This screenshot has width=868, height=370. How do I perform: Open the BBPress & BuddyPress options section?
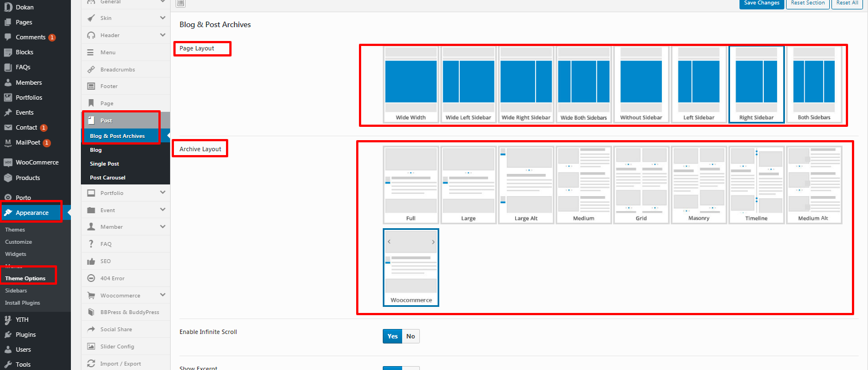126,312
